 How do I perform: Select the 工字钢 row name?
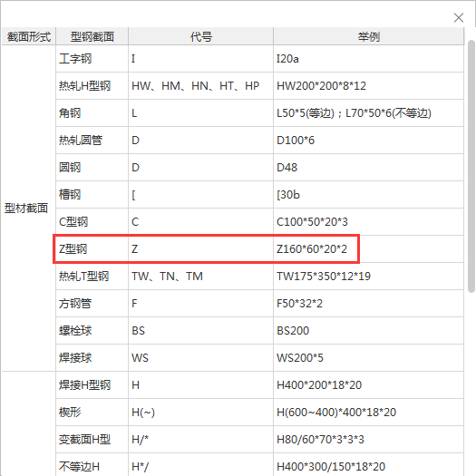(75, 59)
